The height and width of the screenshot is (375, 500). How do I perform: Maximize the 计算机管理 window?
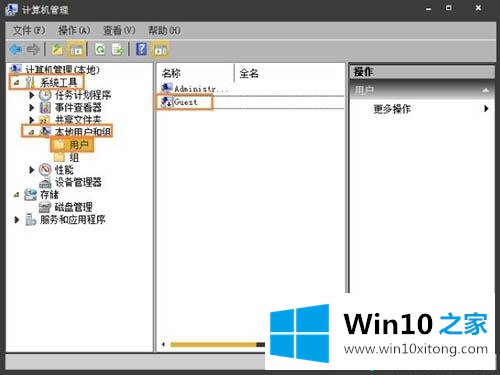pos(449,8)
